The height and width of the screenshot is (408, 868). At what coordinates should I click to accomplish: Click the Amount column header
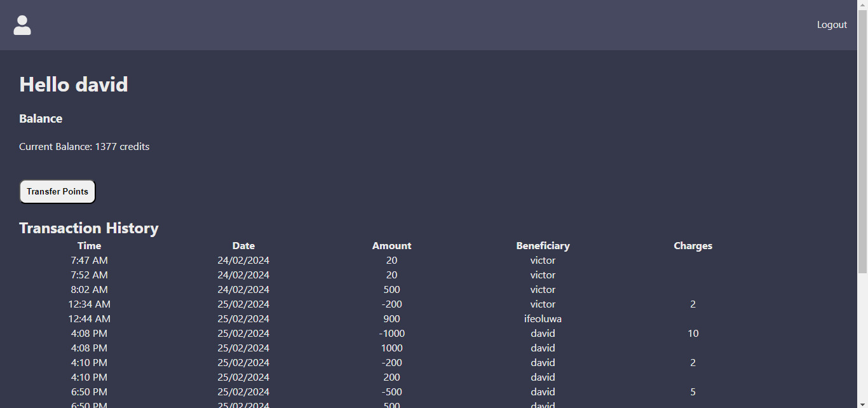click(x=391, y=246)
